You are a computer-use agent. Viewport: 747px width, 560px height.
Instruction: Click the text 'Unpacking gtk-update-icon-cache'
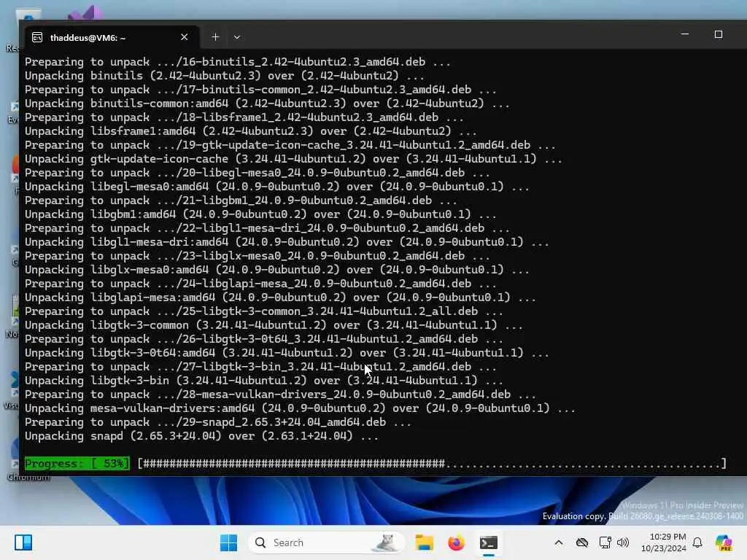[126, 158]
